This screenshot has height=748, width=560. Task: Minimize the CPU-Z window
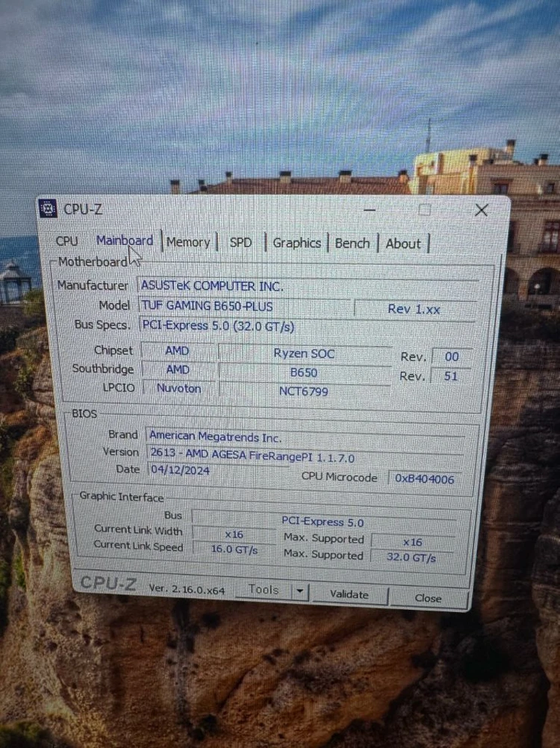pos(370,209)
